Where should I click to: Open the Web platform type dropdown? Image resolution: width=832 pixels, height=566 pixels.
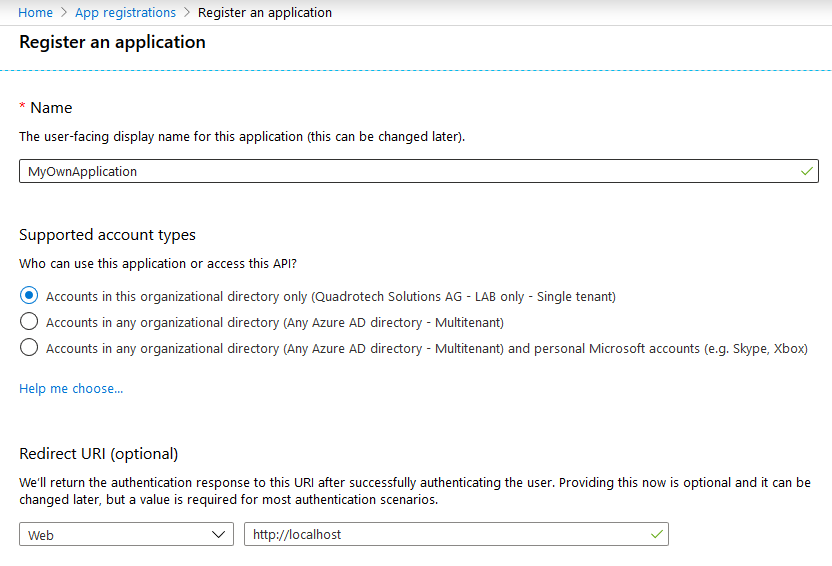click(x=126, y=534)
